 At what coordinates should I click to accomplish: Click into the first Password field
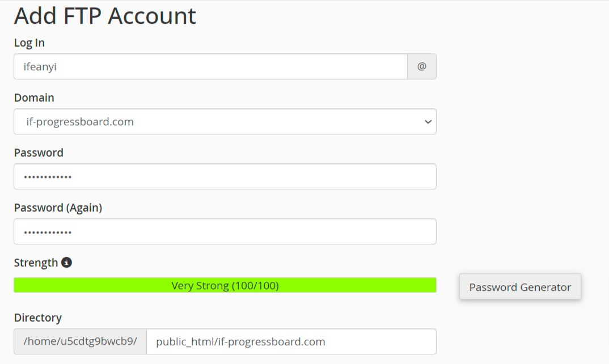pyautogui.click(x=225, y=176)
